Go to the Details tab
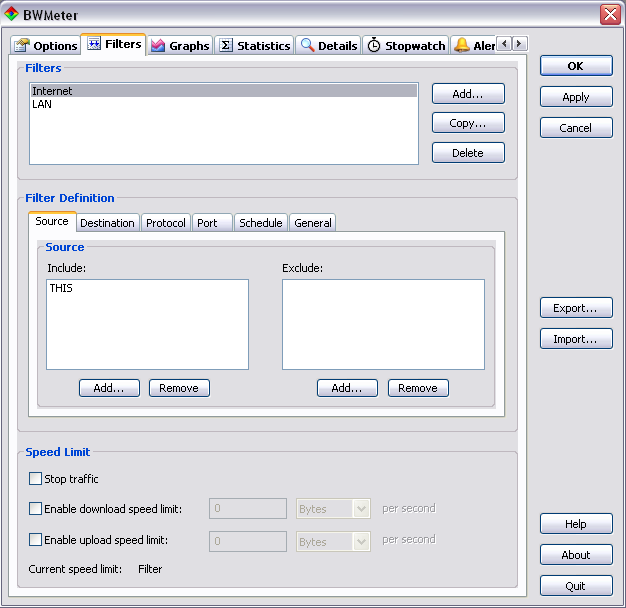Image resolution: width=626 pixels, height=608 pixels. [329, 46]
